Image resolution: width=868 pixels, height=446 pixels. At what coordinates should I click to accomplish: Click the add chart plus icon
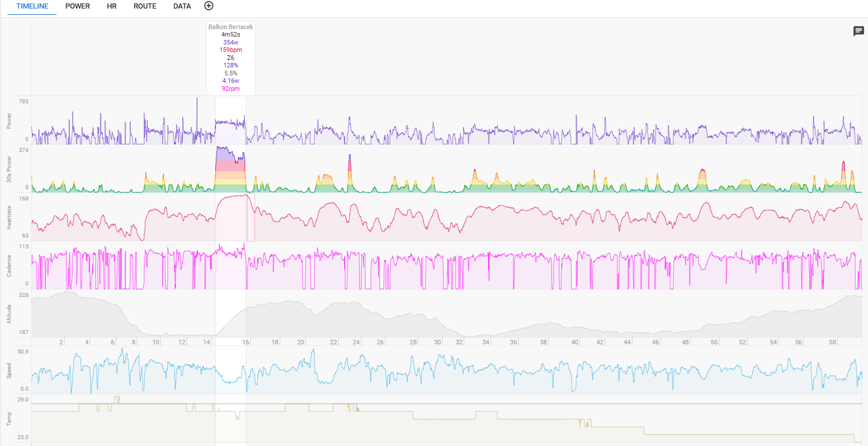coord(209,6)
